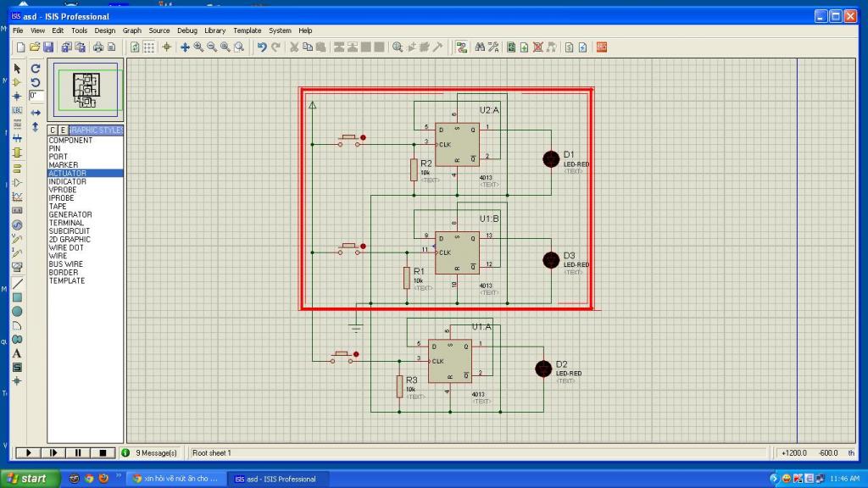
Task: Select TERMINAL in the styles list
Action: [x=67, y=223]
